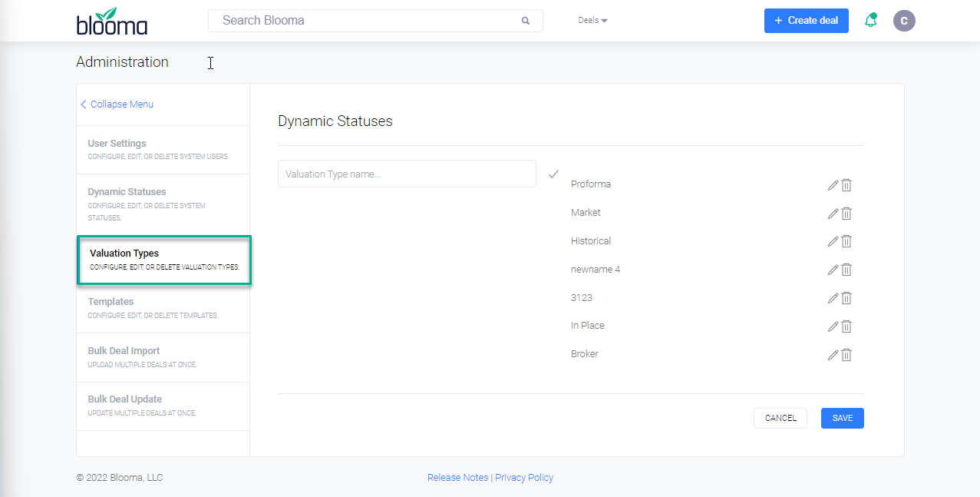The height and width of the screenshot is (497, 980).
Task: Open Templates section
Action: (163, 308)
